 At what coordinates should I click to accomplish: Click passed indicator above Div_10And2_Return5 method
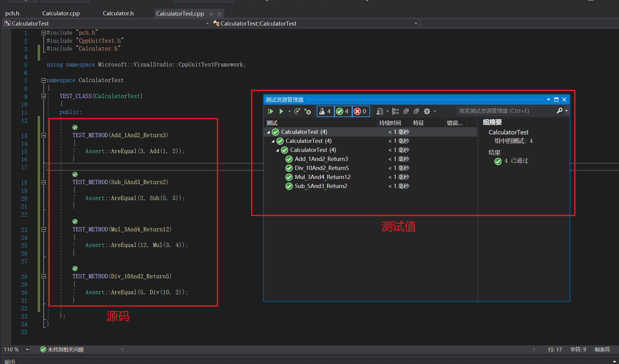pyautogui.click(x=75, y=268)
